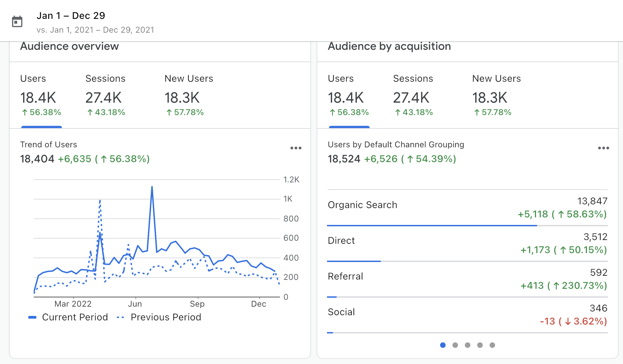This screenshot has width=623, height=364.
Task: Select Sessions tab in Audience overview
Action: pos(106,95)
